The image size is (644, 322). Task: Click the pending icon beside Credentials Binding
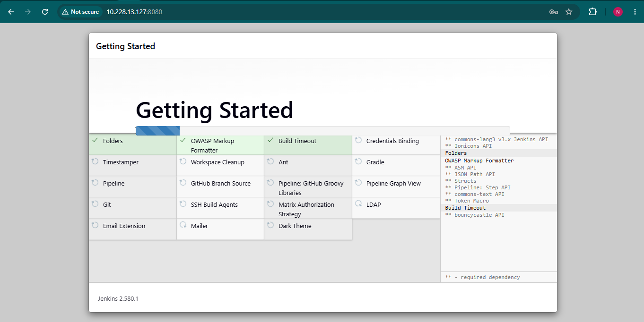click(x=358, y=140)
